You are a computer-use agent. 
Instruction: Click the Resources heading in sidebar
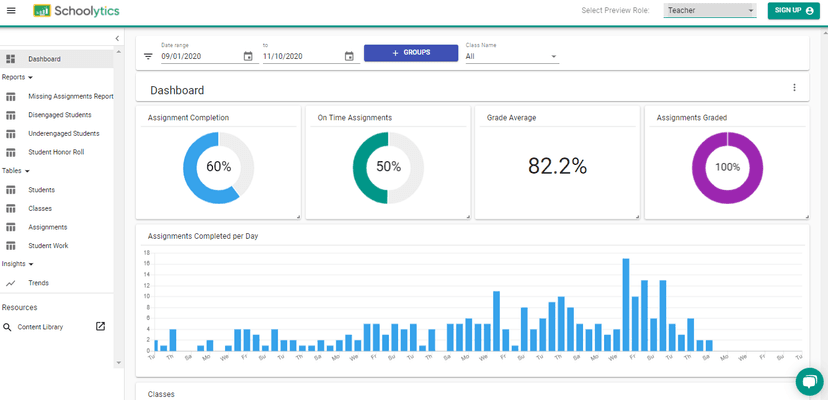coord(20,308)
